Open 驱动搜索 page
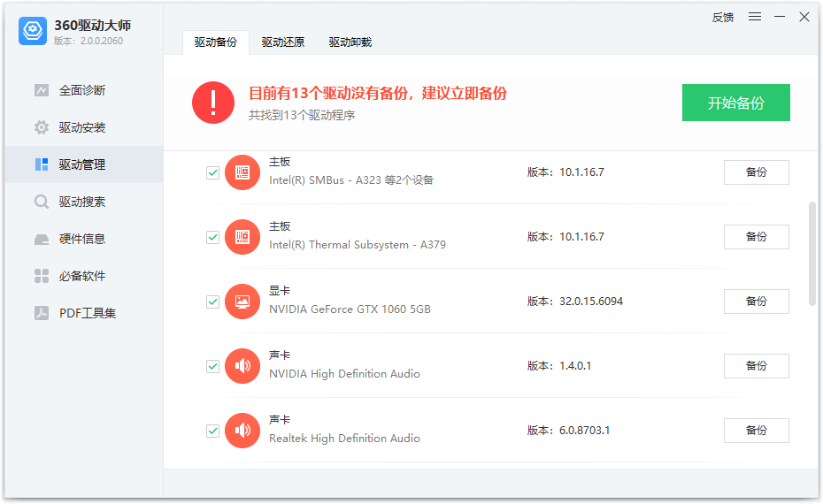The image size is (823, 504). click(x=84, y=202)
